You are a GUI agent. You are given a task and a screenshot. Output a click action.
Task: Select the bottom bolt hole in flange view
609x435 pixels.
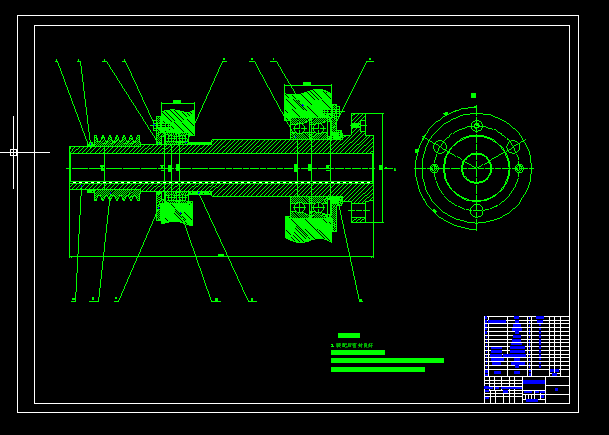click(x=477, y=211)
